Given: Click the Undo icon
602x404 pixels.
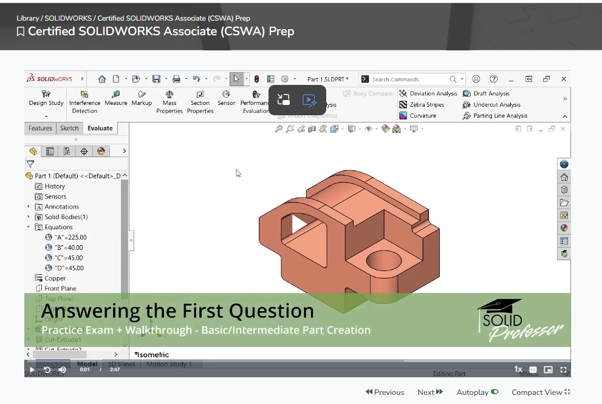Looking at the screenshot, I should click(x=196, y=79).
